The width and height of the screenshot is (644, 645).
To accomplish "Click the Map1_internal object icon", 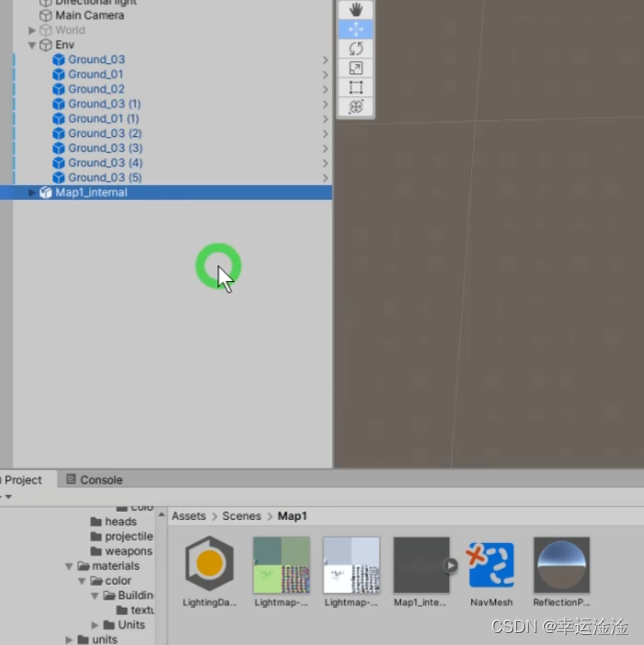I will (x=45, y=193).
